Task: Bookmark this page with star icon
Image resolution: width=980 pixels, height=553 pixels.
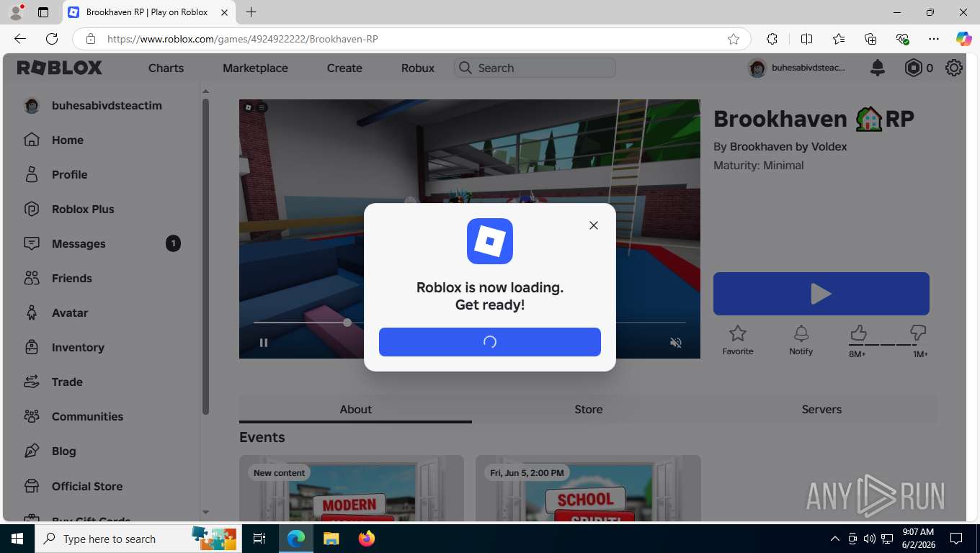Action: click(x=734, y=39)
